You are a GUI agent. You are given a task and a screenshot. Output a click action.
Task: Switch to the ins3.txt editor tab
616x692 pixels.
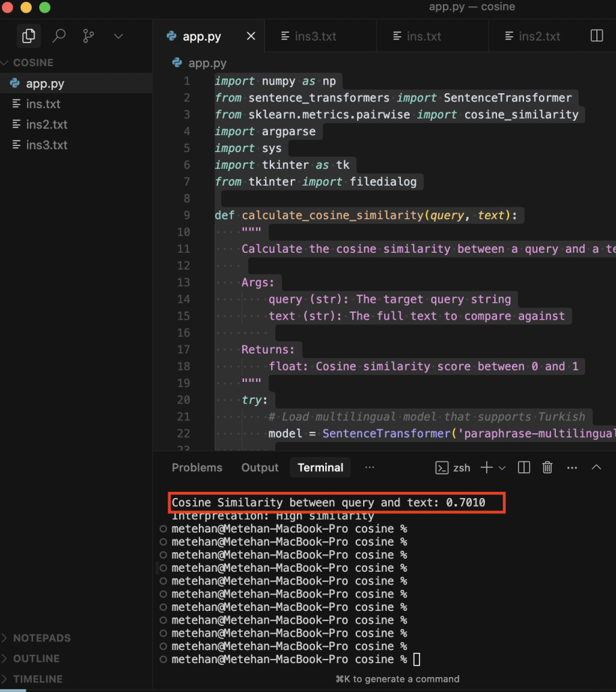(315, 36)
